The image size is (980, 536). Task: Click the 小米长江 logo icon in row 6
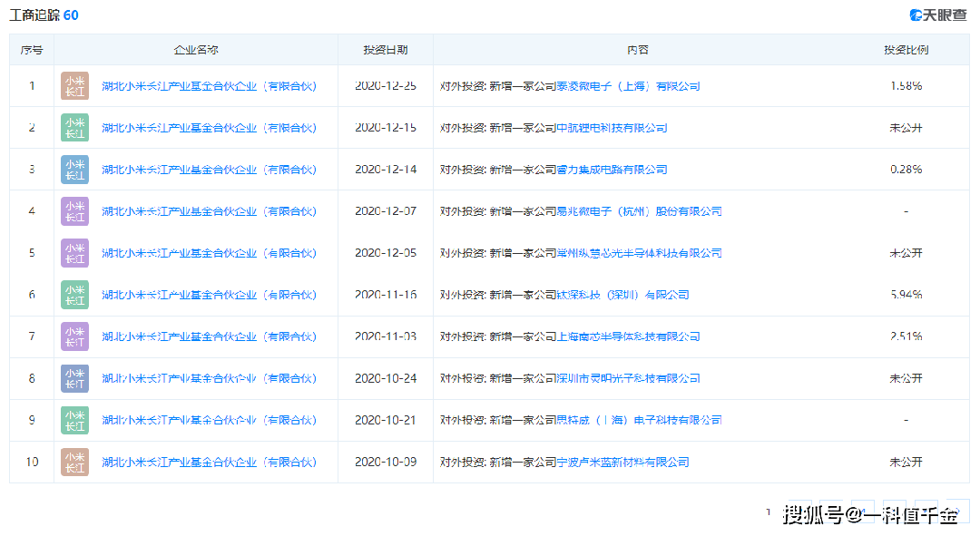click(x=74, y=295)
